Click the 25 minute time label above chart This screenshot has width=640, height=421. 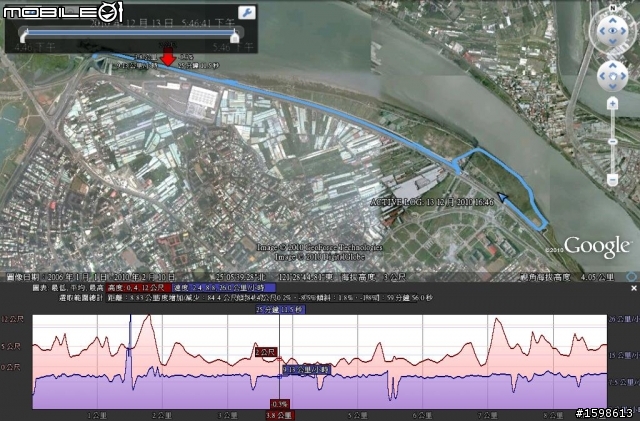click(x=280, y=310)
